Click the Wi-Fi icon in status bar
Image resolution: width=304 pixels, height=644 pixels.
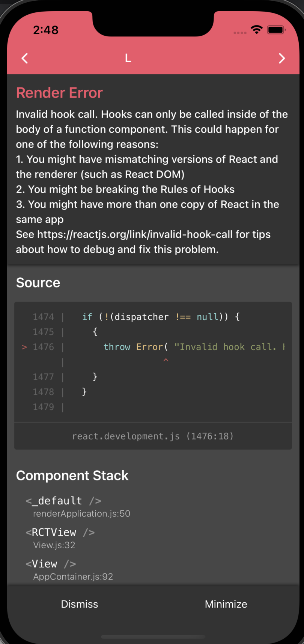click(257, 29)
